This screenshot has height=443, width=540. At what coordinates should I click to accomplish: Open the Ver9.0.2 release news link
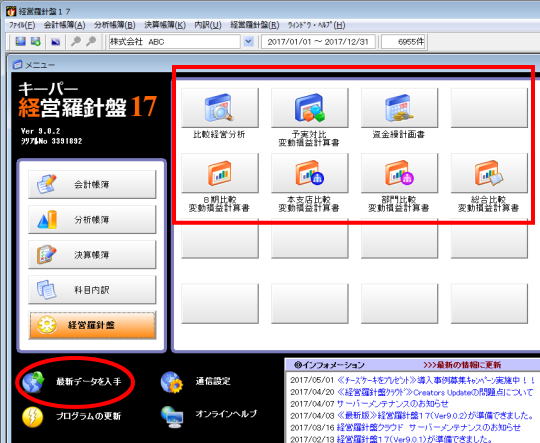pyautogui.click(x=436, y=415)
